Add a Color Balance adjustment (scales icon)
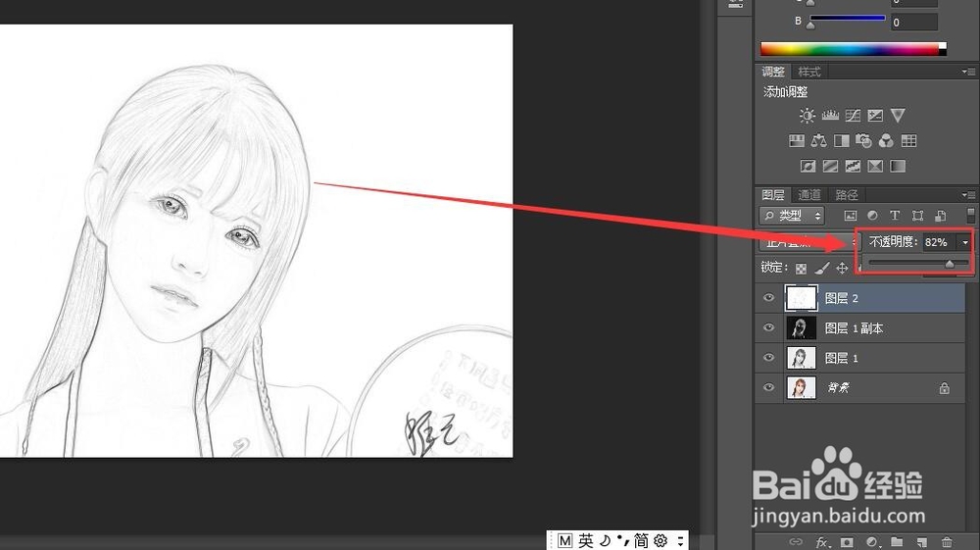The height and width of the screenshot is (550, 980). click(x=818, y=140)
